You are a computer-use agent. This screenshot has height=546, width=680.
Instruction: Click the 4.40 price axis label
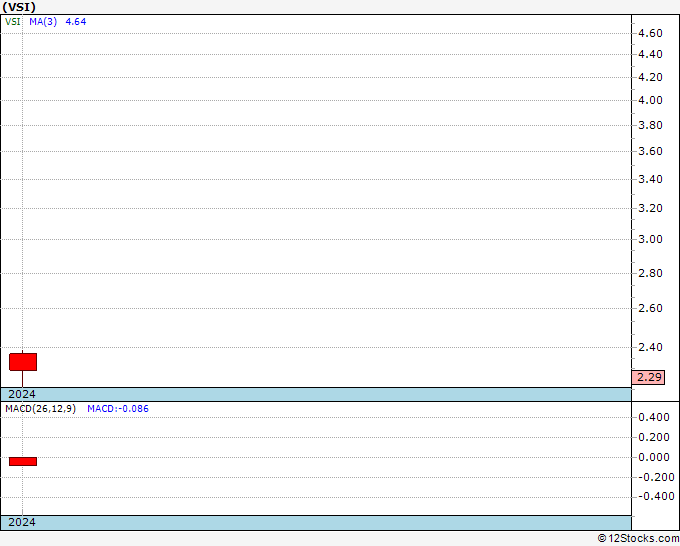(651, 54)
